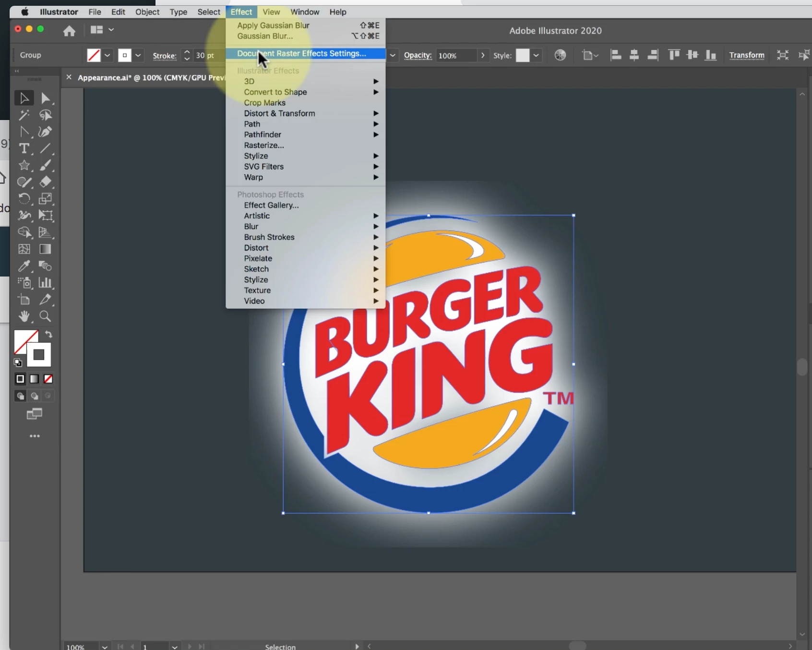Click the Opacity label link
Screen dimensions: 812x650
click(x=418, y=55)
